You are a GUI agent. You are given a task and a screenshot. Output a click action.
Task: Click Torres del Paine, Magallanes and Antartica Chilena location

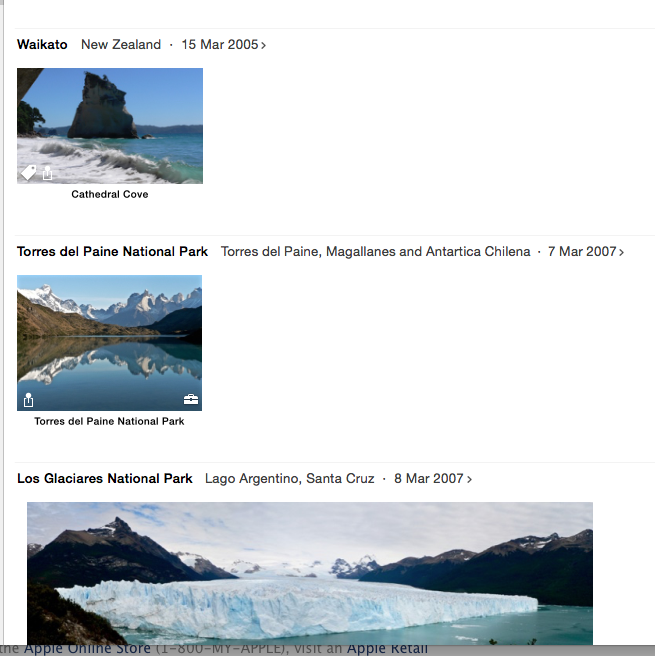376,251
